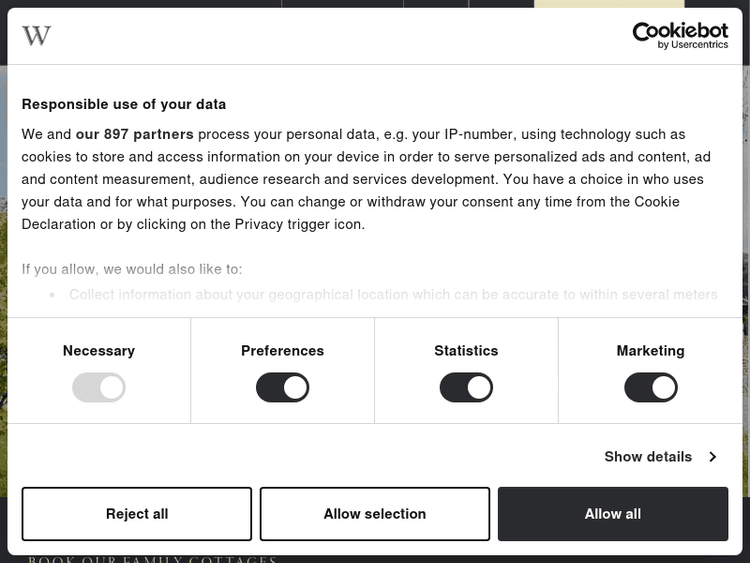The image size is (750, 563).
Task: Click the Allow selection button
Action: (375, 514)
